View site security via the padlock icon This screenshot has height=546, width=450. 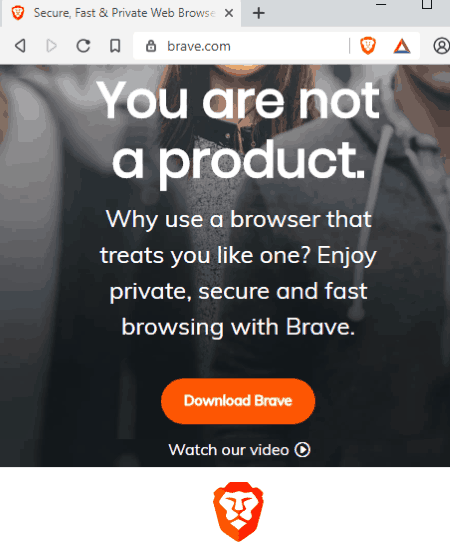(x=150, y=46)
